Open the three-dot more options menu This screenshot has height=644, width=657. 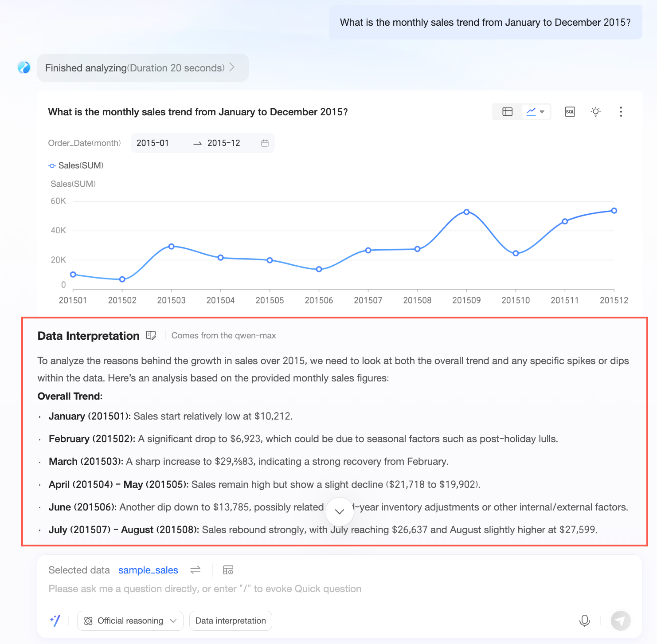(621, 112)
